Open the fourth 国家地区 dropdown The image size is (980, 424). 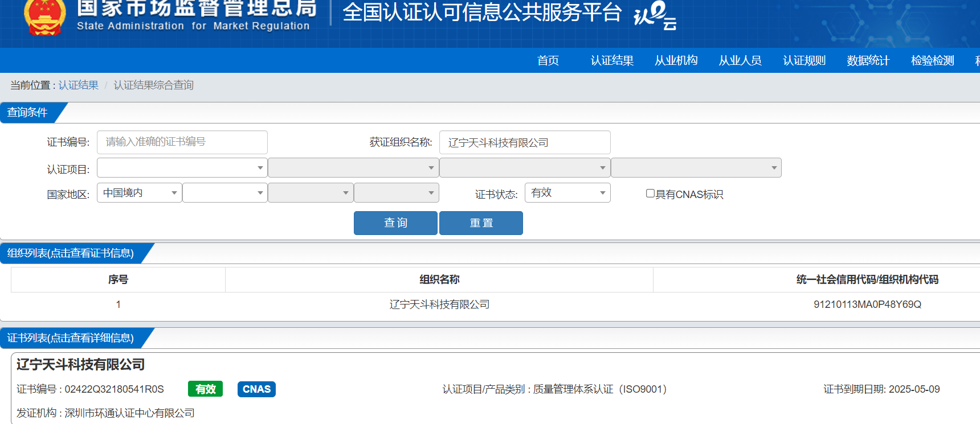point(397,193)
